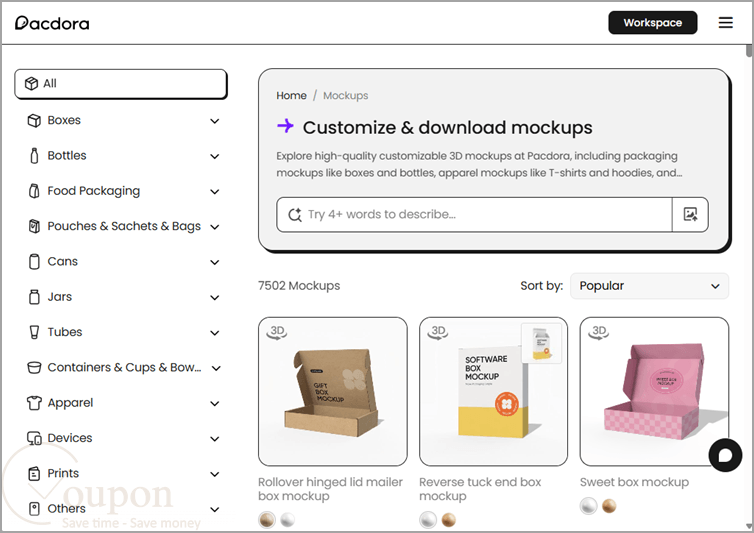Select the Bottles menu label
This screenshot has height=533, width=754.
click(67, 155)
